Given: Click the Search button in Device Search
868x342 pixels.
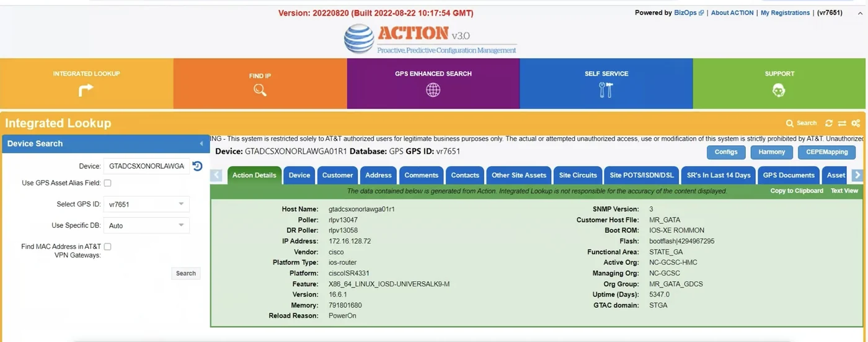Looking at the screenshot, I should pyautogui.click(x=186, y=273).
